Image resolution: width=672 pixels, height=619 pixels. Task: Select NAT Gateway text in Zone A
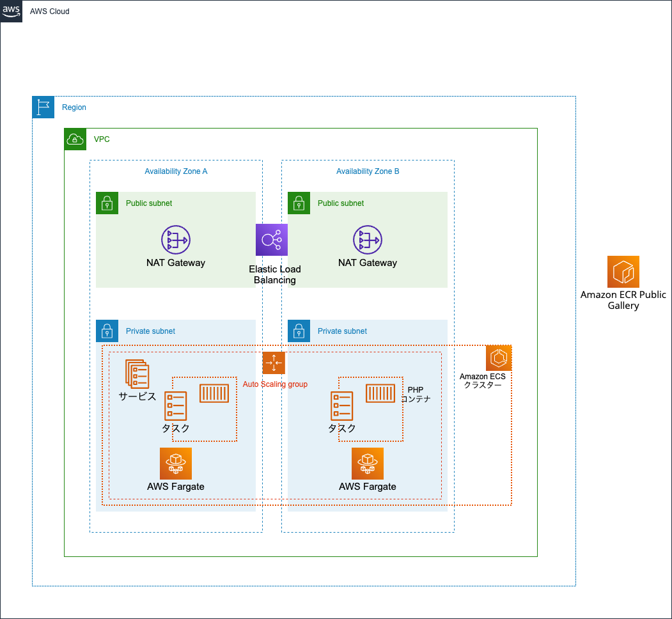point(176,263)
